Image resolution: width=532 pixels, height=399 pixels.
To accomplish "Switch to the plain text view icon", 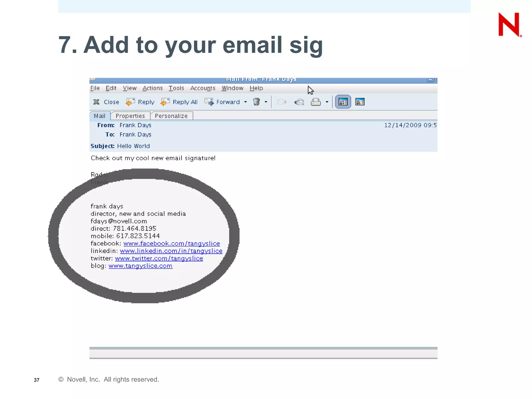I will coord(360,102).
